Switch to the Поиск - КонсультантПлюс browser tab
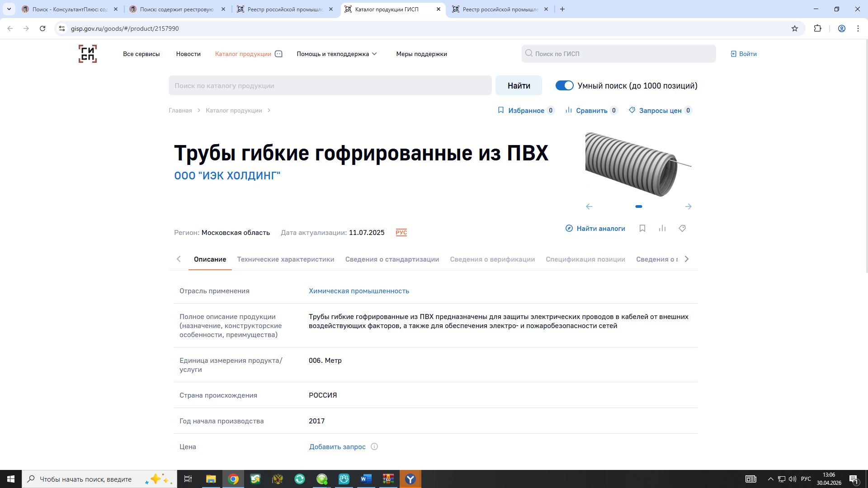868x488 pixels. click(x=70, y=9)
